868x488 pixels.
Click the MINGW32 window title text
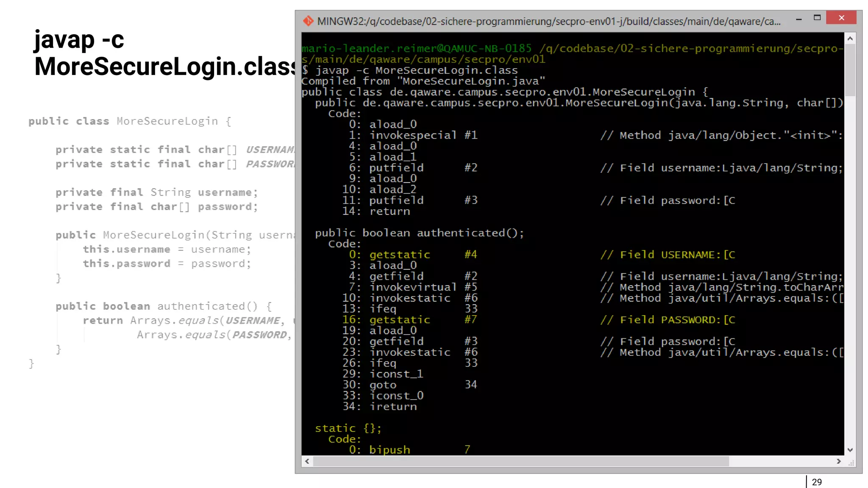point(549,21)
